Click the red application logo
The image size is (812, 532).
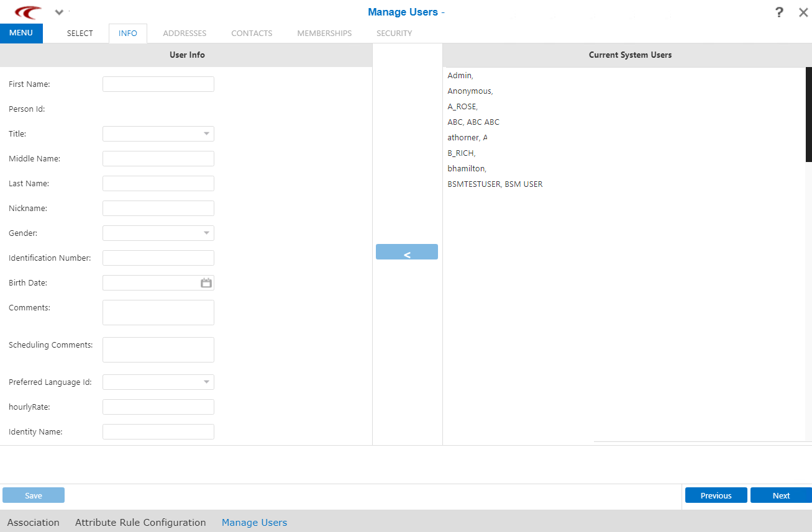(23, 12)
